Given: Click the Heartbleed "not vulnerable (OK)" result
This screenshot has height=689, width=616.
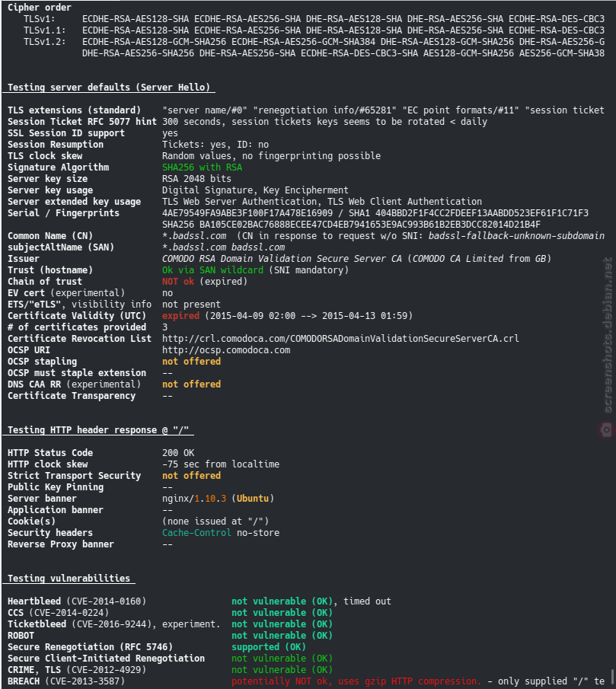Looking at the screenshot, I should [x=282, y=601].
